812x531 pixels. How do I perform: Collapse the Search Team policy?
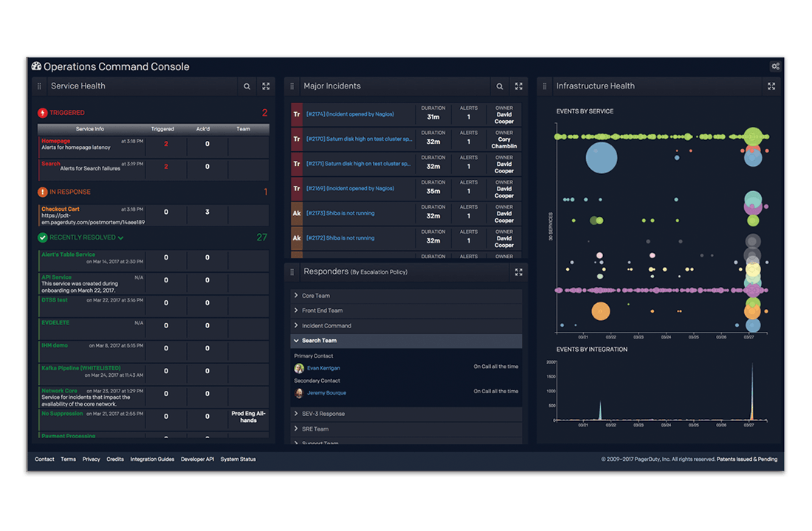coord(296,341)
